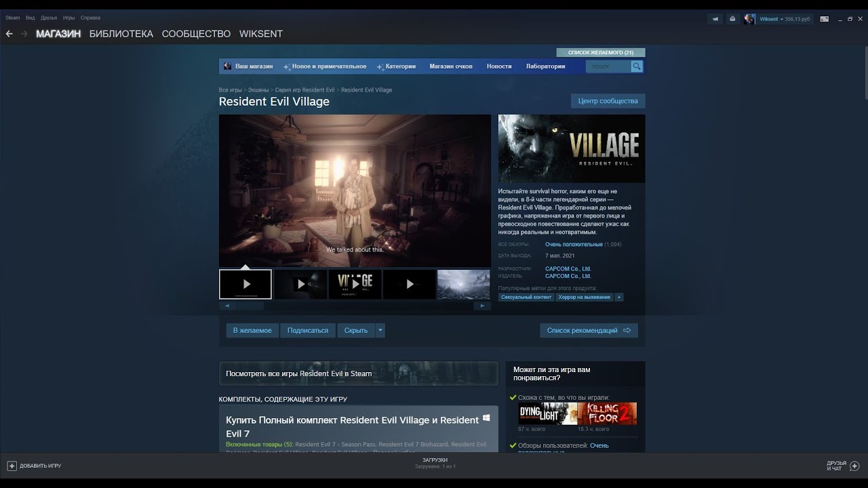The image size is (868, 488).
Task: Click the Хоррор на выживание tag
Action: (585, 297)
